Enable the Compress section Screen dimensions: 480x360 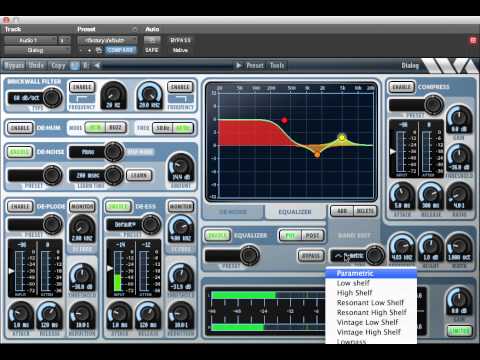tap(402, 87)
